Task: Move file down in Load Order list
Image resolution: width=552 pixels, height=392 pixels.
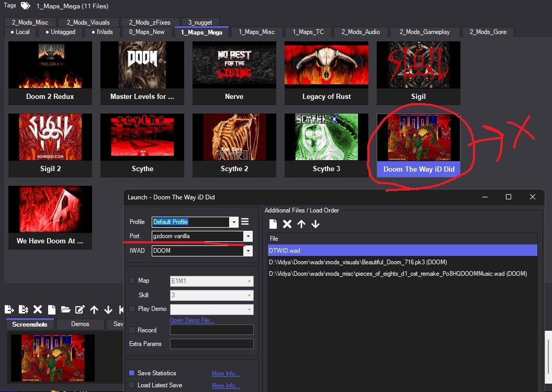Action: click(x=316, y=224)
